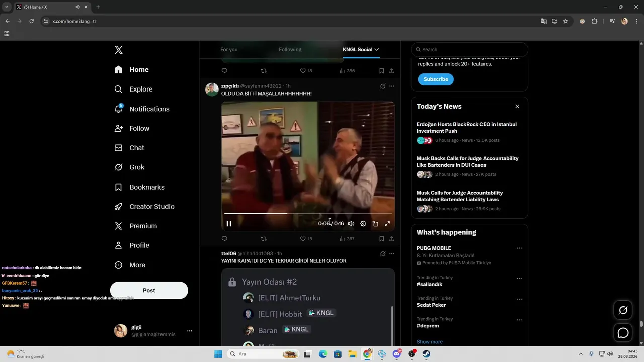The image size is (644, 362).
Task: Open options for #deprem trend
Action: [519, 319]
